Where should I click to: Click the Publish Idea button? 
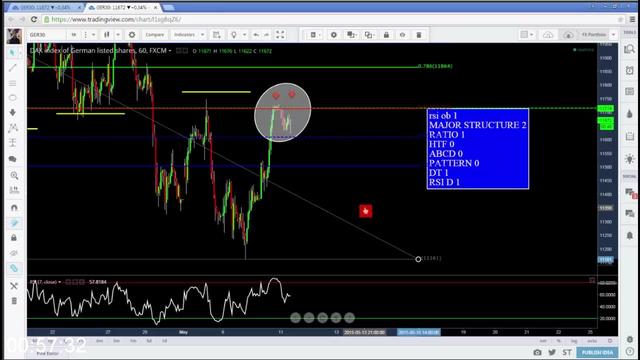coord(597,352)
